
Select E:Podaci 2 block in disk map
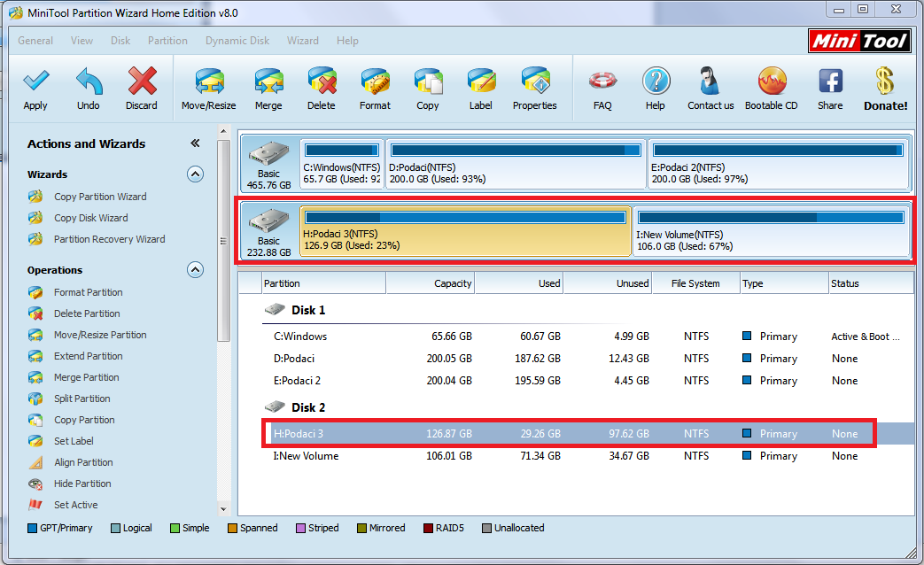(779, 164)
